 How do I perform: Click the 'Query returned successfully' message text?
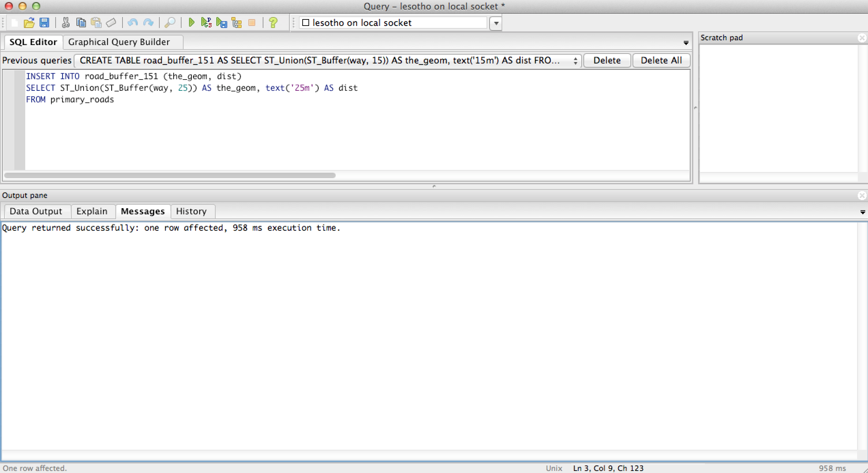(171, 228)
